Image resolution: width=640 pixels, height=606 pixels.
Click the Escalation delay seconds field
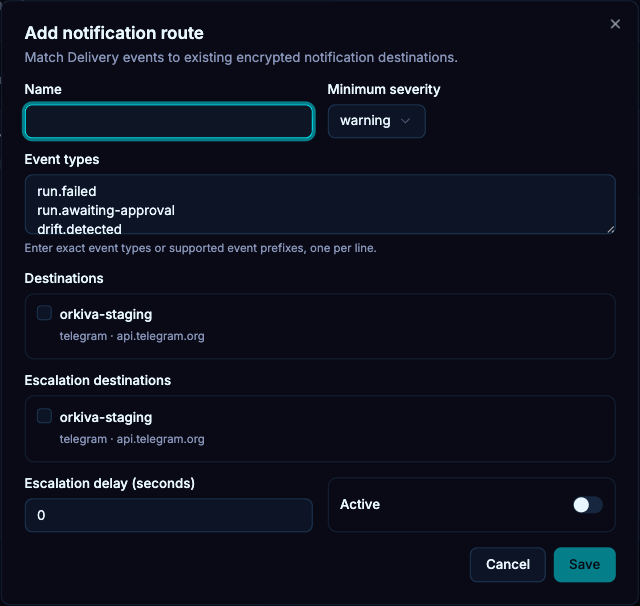click(x=169, y=515)
